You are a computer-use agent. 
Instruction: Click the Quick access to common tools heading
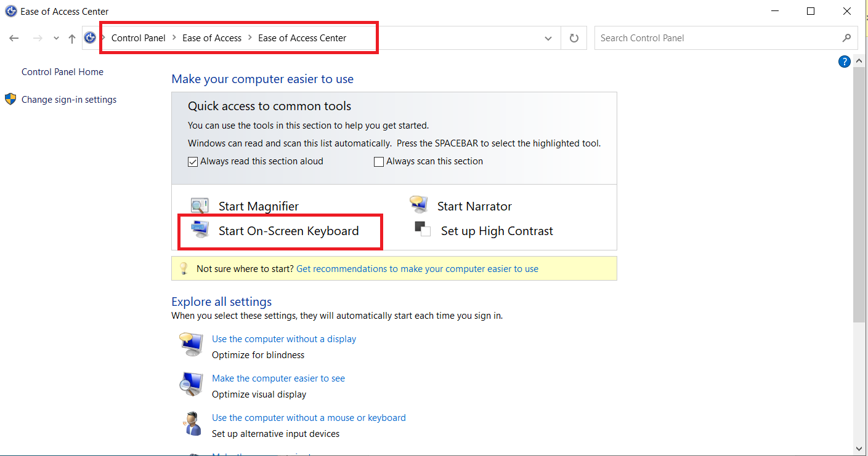click(x=269, y=106)
